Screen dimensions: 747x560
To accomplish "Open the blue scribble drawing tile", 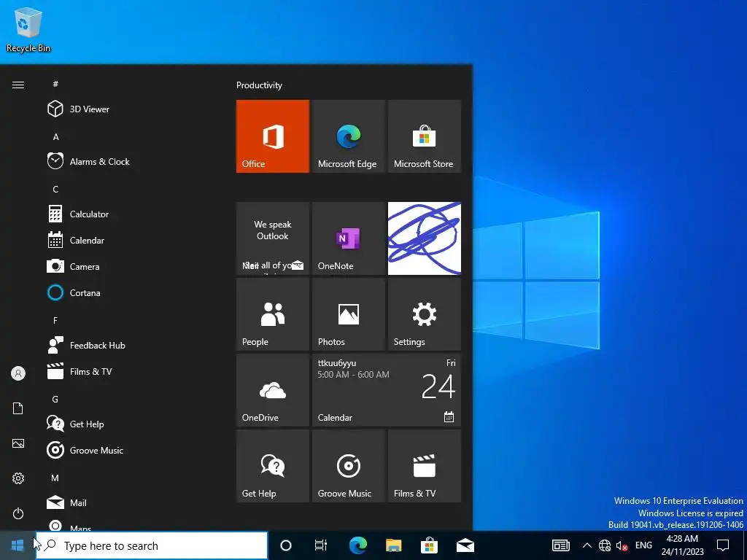I will click(x=425, y=238).
